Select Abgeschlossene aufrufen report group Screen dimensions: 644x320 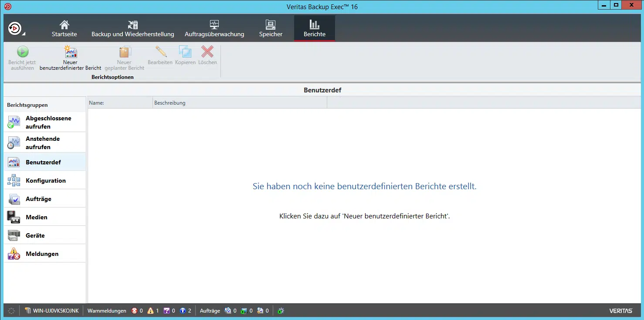(45, 122)
